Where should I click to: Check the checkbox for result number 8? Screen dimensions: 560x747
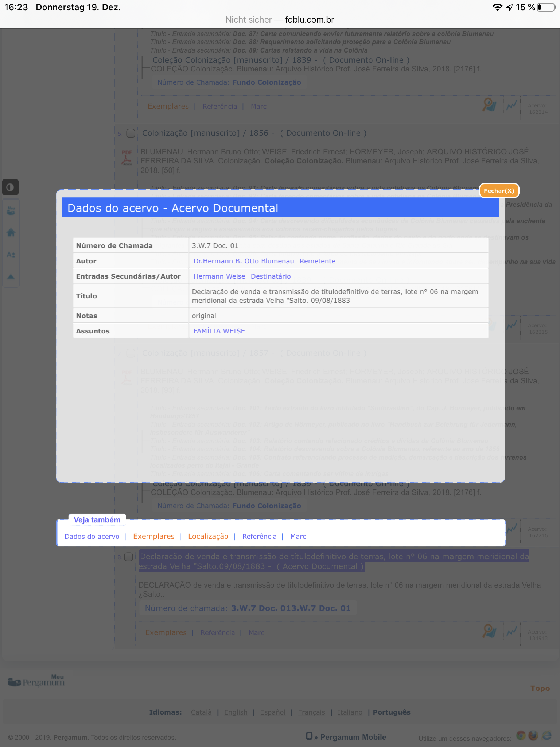(128, 557)
